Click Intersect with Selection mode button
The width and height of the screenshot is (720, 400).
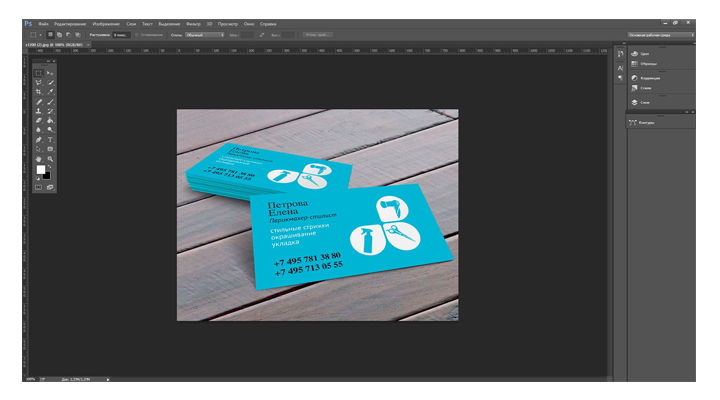click(x=78, y=35)
